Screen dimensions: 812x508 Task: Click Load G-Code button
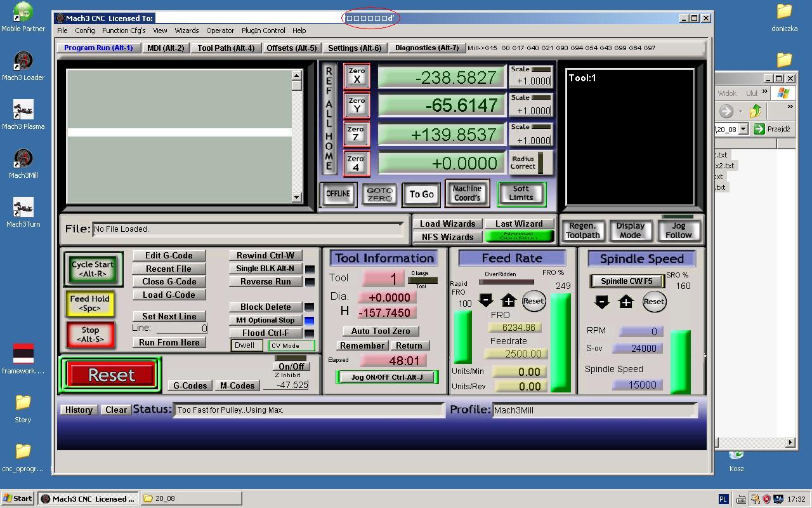click(x=169, y=295)
